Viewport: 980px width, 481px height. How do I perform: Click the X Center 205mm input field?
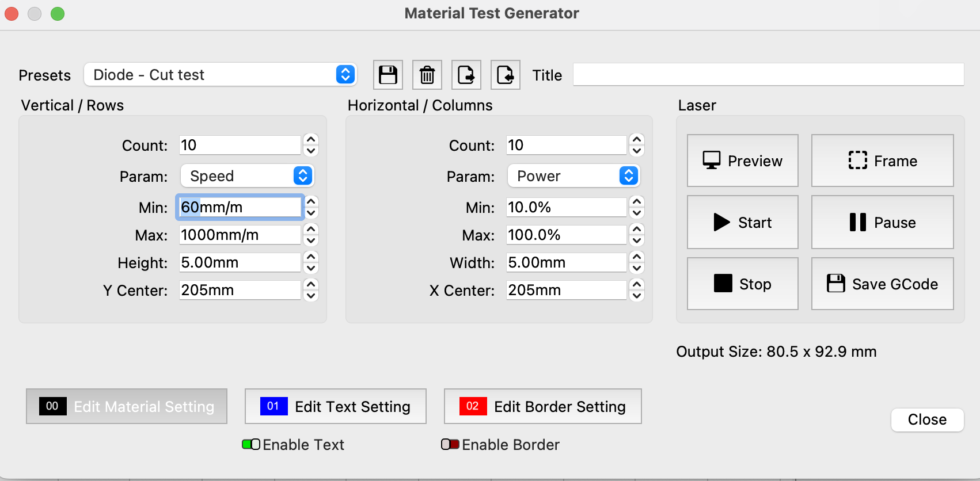tap(567, 290)
